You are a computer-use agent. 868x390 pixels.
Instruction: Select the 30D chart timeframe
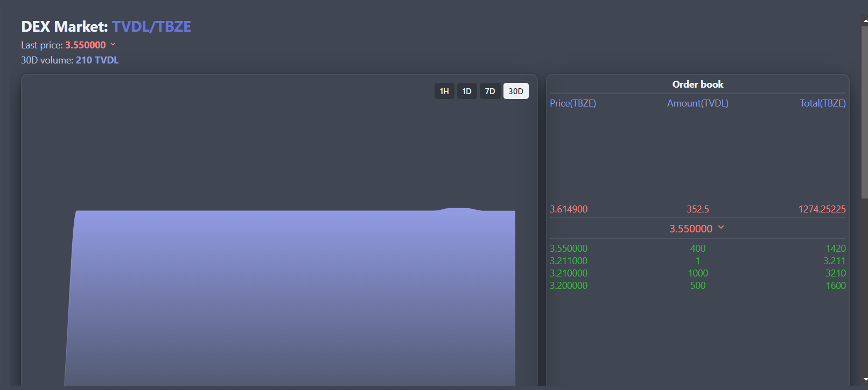coord(516,91)
